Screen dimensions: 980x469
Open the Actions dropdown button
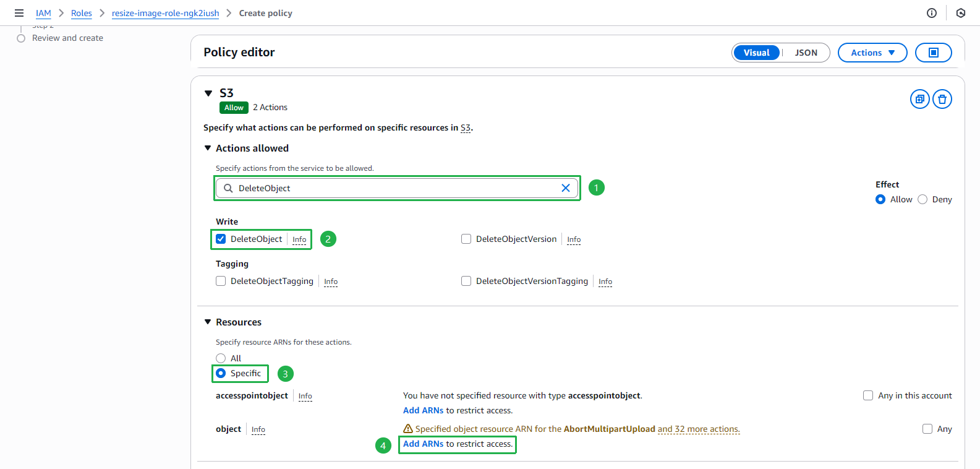(872, 53)
